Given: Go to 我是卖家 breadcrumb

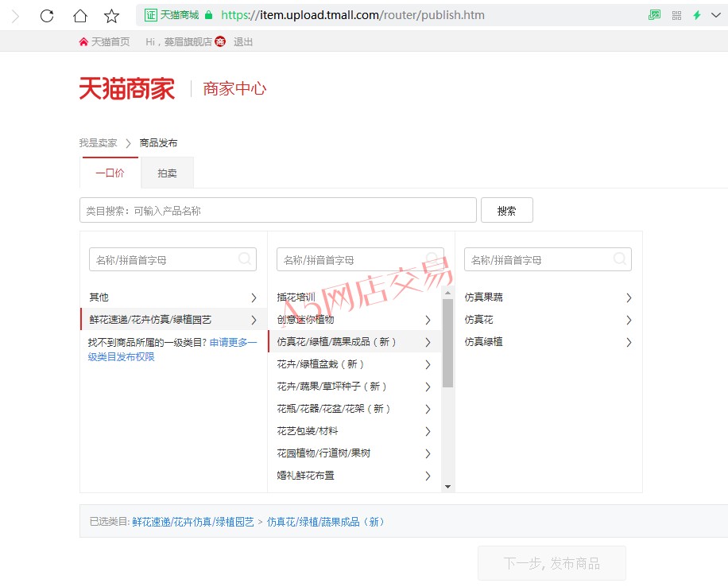Looking at the screenshot, I should pyautogui.click(x=98, y=142).
